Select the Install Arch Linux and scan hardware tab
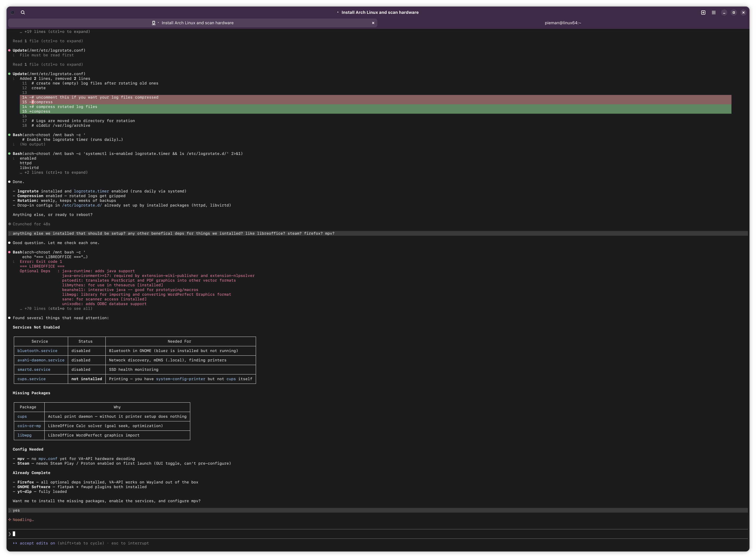This screenshot has width=756, height=558. pos(197,23)
